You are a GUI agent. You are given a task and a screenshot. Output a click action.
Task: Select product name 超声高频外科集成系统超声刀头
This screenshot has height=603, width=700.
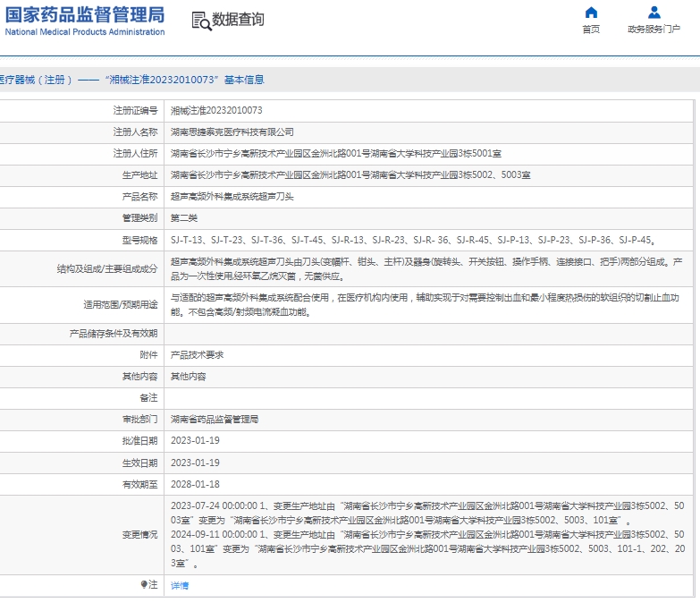tap(232, 197)
